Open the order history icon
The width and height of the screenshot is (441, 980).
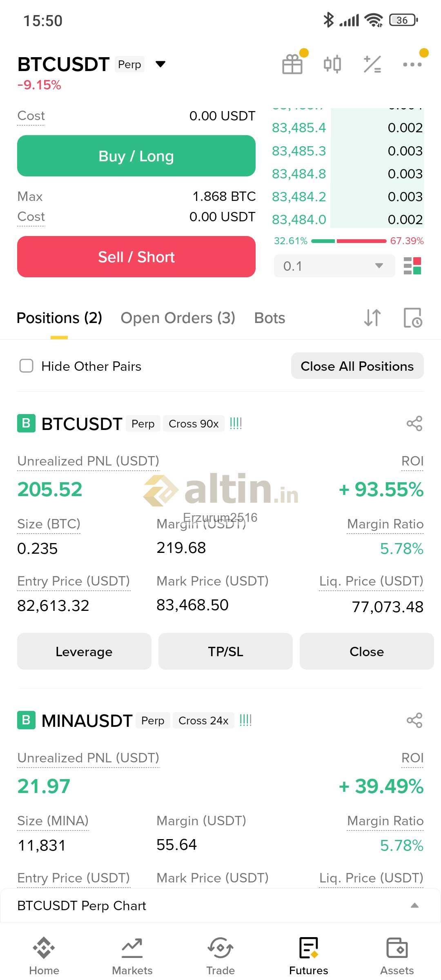point(412,318)
